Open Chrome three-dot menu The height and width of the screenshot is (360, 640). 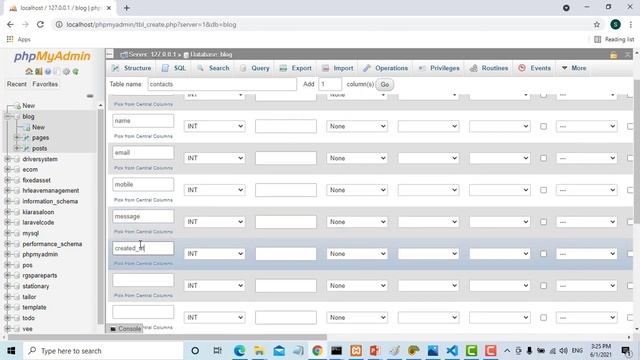click(631, 24)
